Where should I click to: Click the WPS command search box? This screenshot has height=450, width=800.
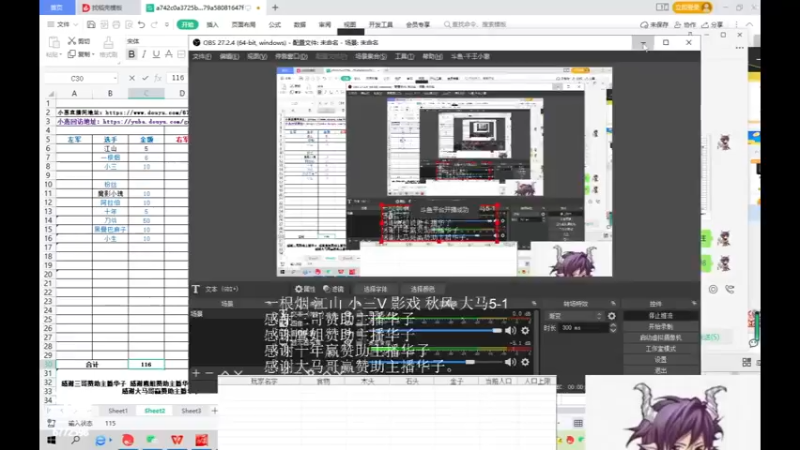[x=476, y=24]
